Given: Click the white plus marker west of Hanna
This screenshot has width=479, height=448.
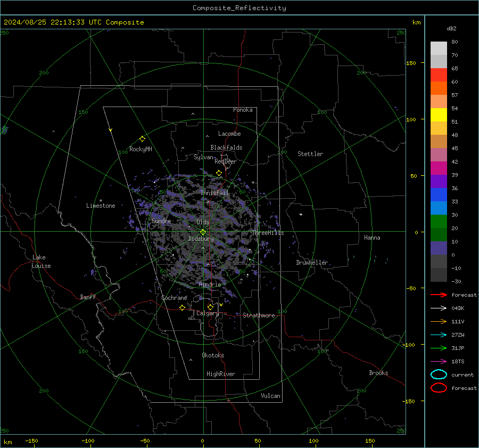Looking at the screenshot, I should coord(301,214).
